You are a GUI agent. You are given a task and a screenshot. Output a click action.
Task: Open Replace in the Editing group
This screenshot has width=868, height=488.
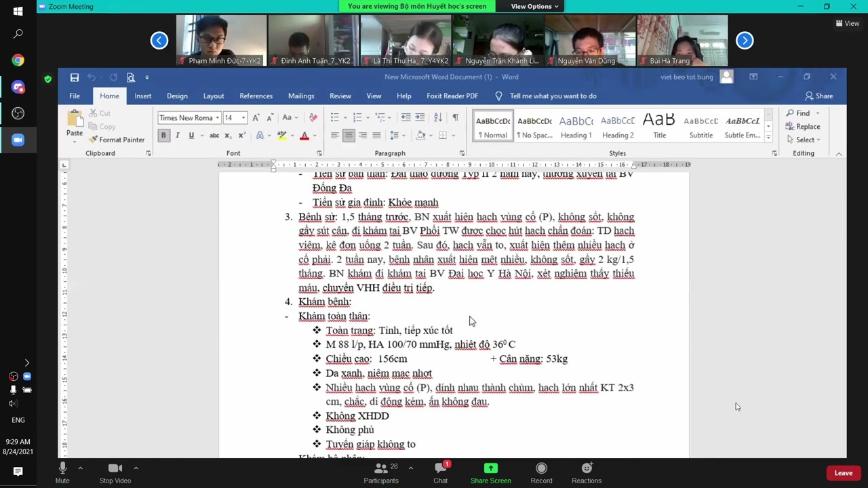point(803,127)
